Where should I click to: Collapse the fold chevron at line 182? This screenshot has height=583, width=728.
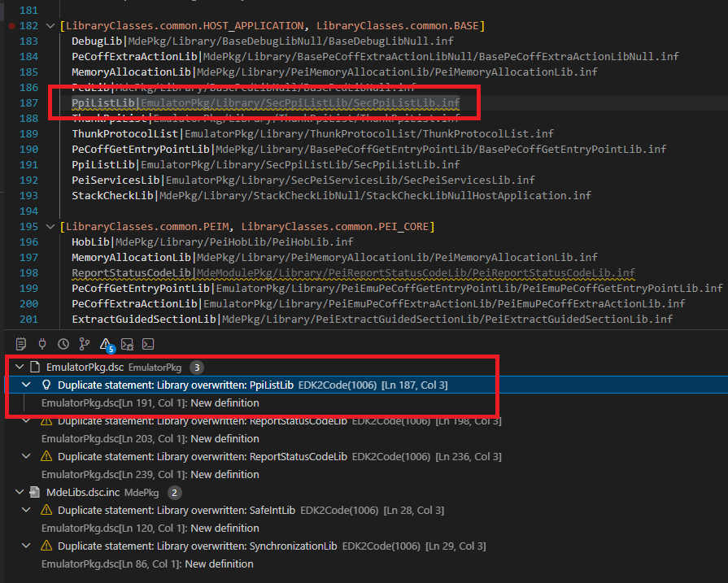point(50,26)
